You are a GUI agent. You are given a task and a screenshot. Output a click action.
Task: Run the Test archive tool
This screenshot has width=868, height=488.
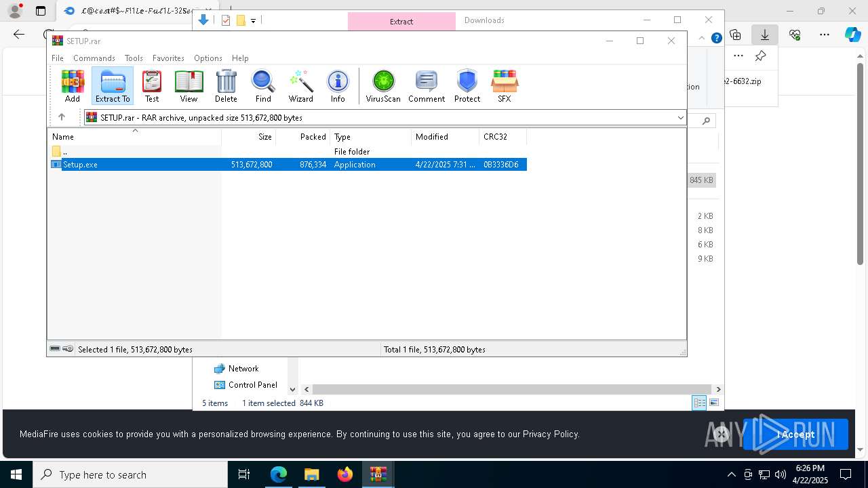152,86
